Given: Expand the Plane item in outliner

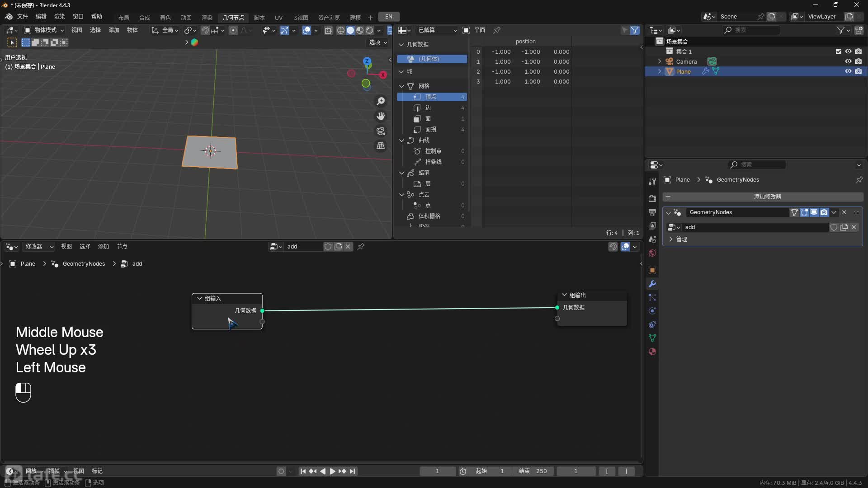Looking at the screenshot, I should click(x=659, y=71).
